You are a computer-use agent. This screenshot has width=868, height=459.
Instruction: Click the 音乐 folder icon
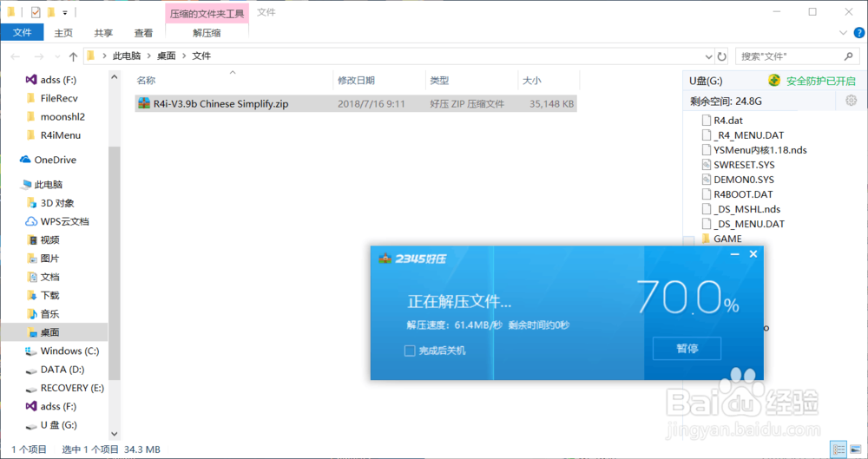coord(31,314)
